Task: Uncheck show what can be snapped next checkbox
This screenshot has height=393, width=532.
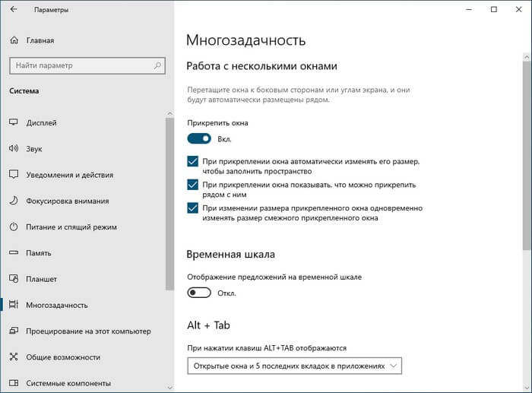Action: (192, 185)
